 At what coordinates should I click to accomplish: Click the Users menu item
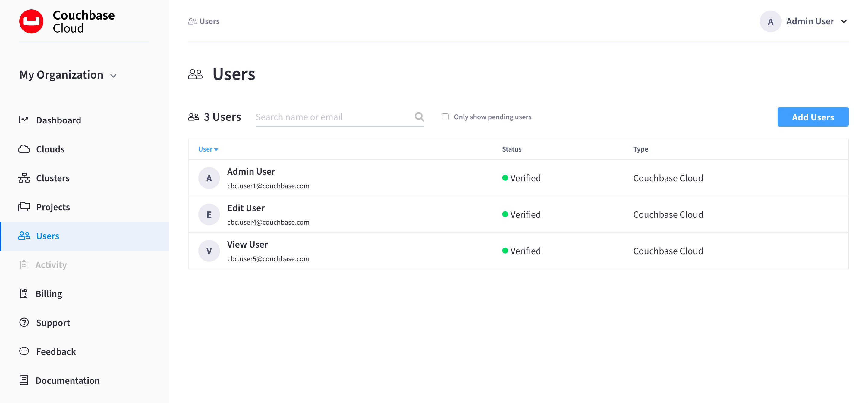click(x=48, y=236)
